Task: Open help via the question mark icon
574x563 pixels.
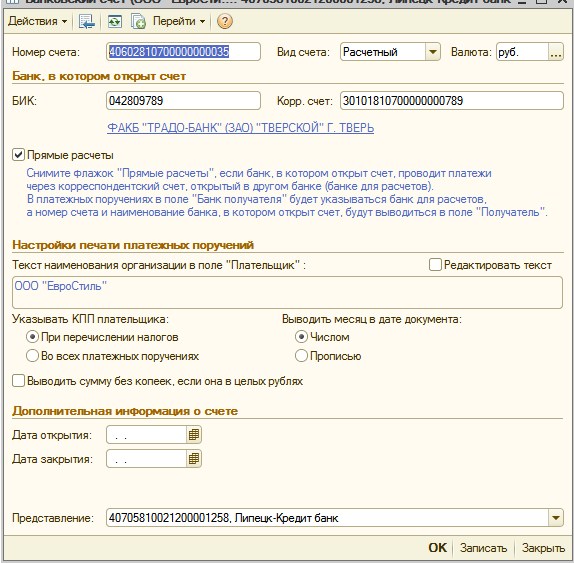Action: pos(224,21)
